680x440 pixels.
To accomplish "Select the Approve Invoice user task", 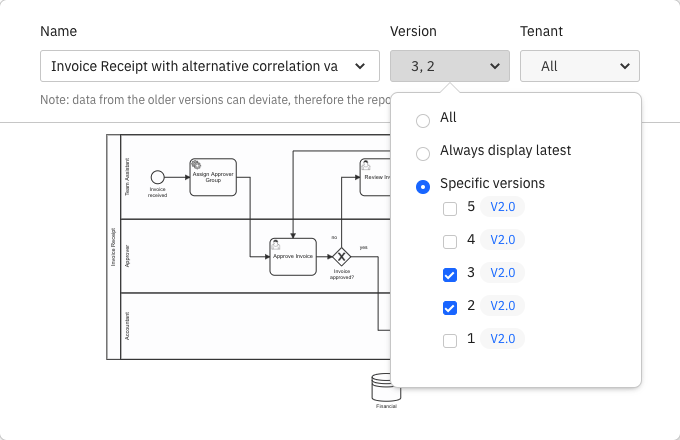I will 293,256.
